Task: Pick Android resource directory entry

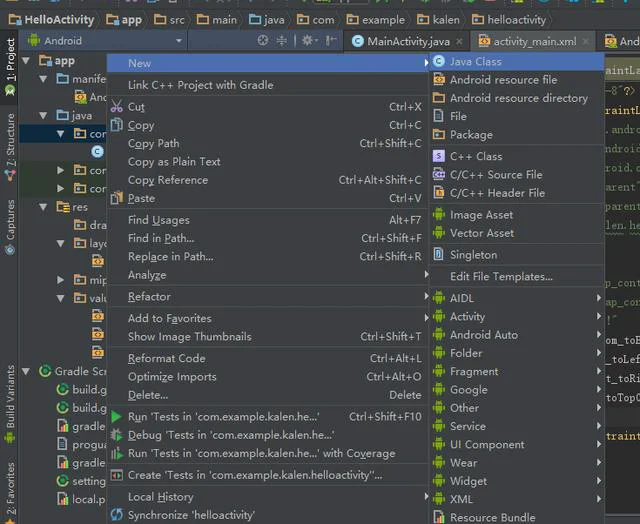Action: tap(516, 98)
